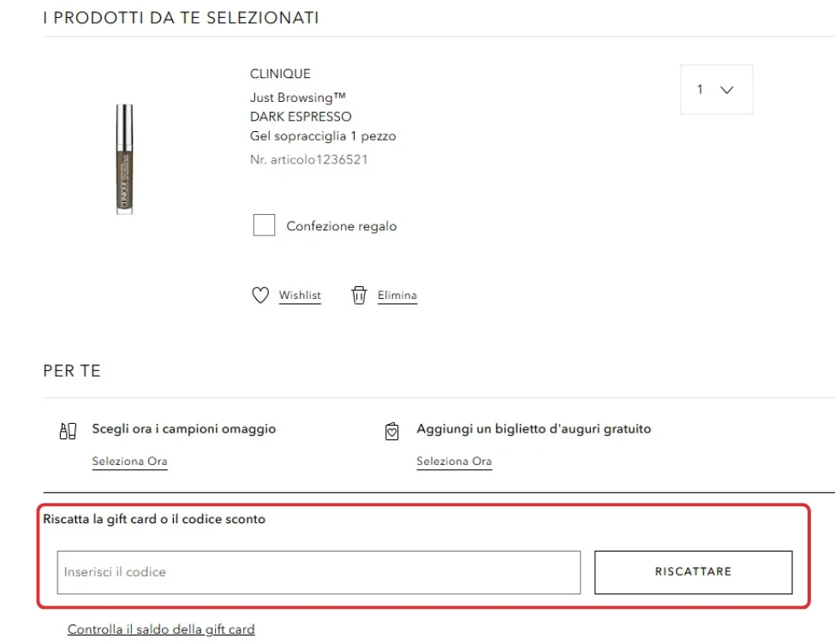Click DARK ESPRESSO shade label

[x=298, y=116]
